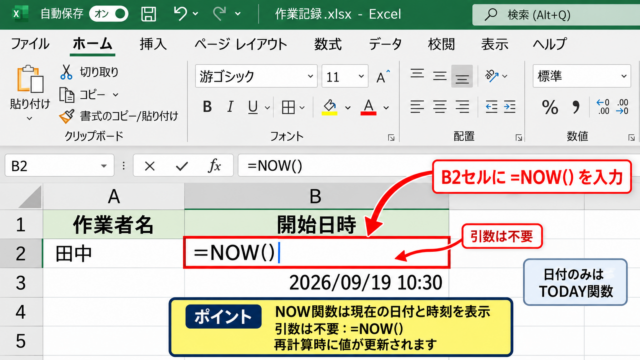Click the decrease indent icon
This screenshot has height=360, width=640.
pyautogui.click(x=491, y=107)
